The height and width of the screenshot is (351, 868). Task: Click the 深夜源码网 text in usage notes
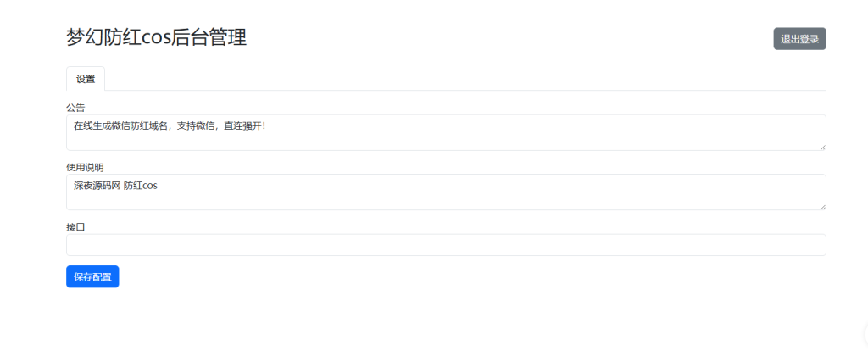pos(96,185)
